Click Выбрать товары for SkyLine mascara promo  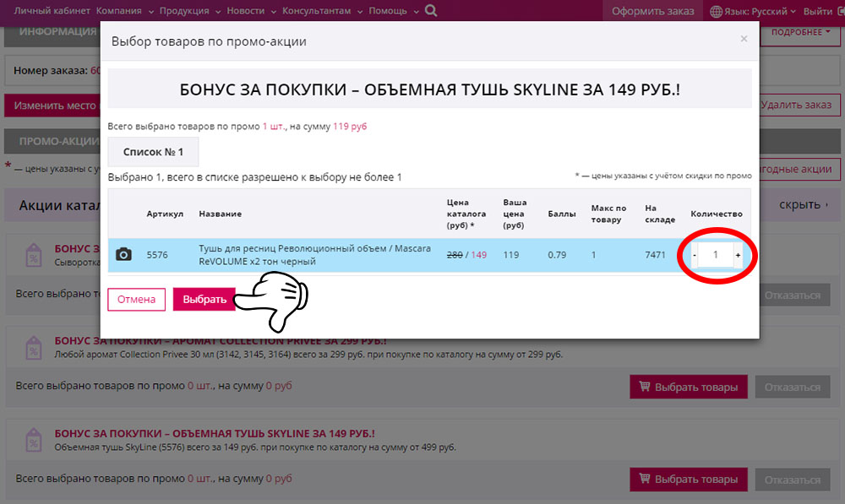(x=688, y=479)
